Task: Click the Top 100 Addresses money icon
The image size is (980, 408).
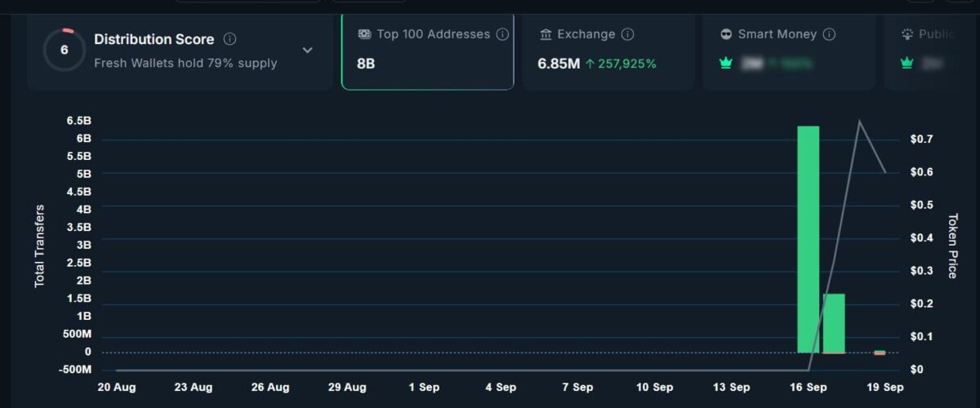Action: [x=364, y=34]
